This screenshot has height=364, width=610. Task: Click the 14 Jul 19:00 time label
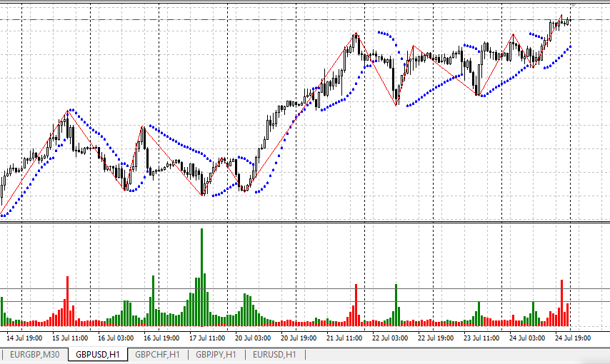pos(24,338)
